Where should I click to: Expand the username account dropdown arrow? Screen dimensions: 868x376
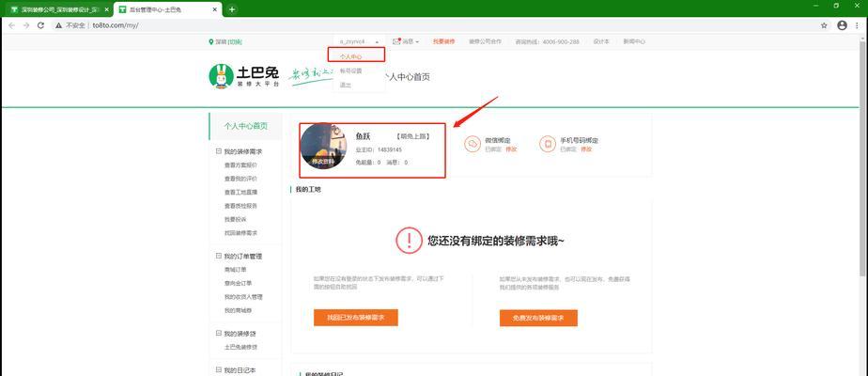377,42
